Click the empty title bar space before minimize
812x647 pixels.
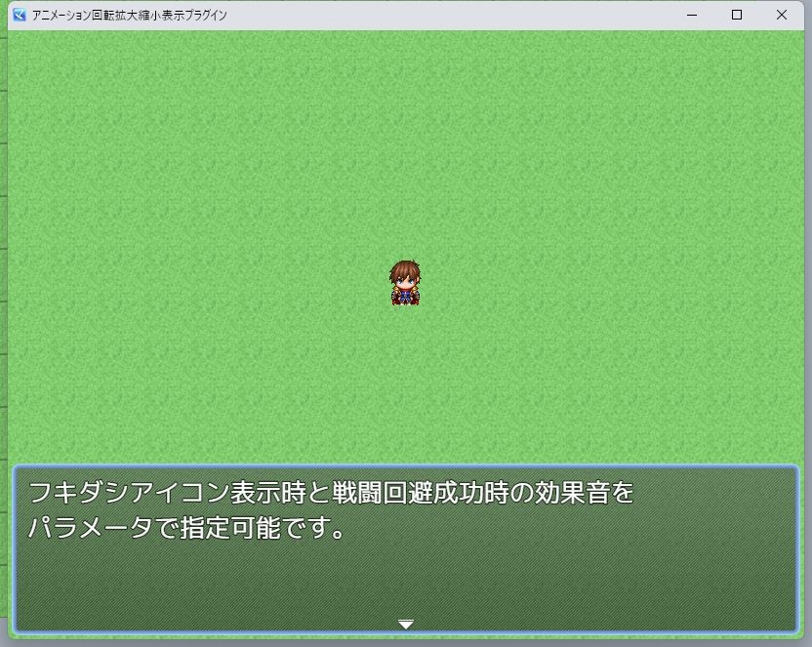point(488,15)
